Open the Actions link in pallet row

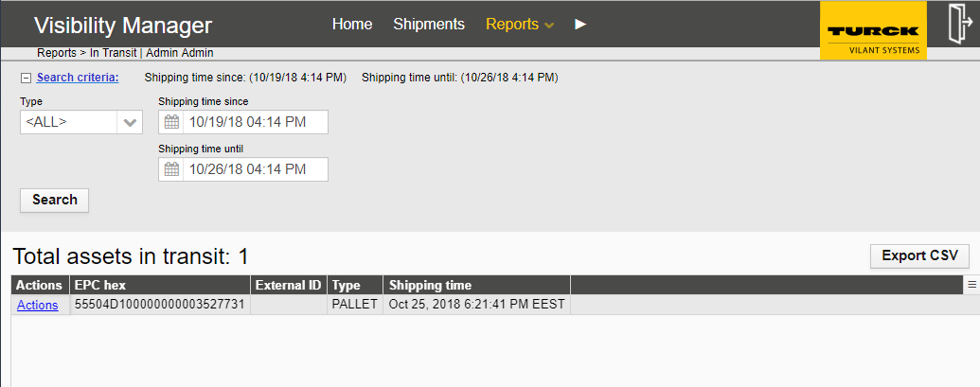[38, 306]
